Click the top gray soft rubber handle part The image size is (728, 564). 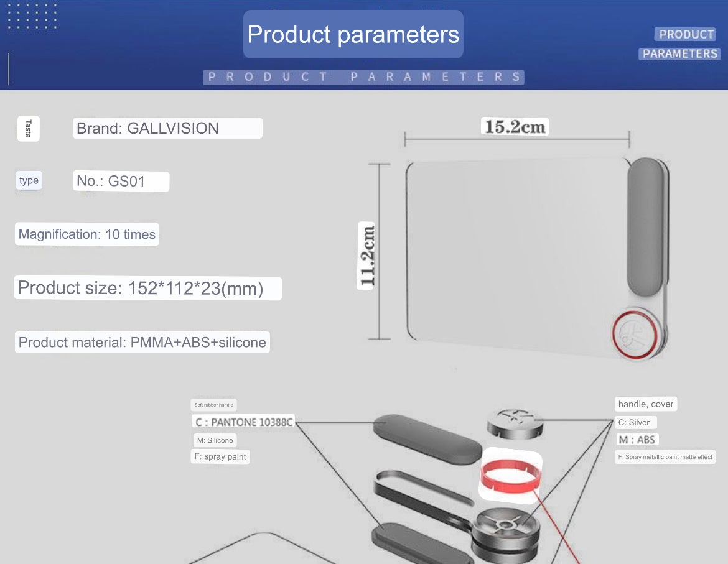click(x=426, y=440)
